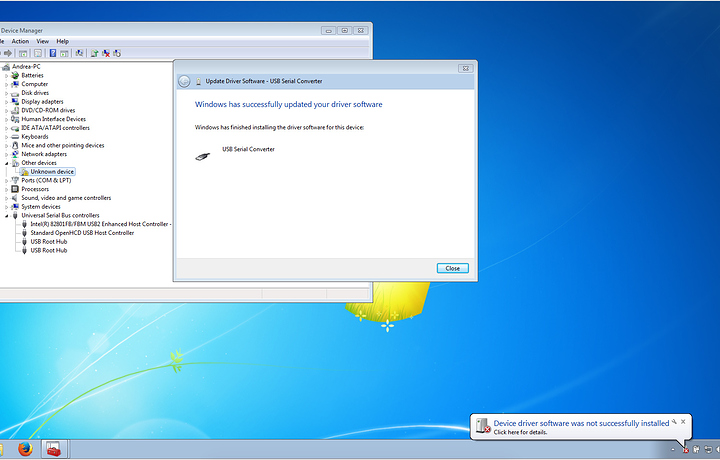Click 'Device driver software was not successfully installed'
Viewport: 720px width, 460px height.
click(x=581, y=423)
